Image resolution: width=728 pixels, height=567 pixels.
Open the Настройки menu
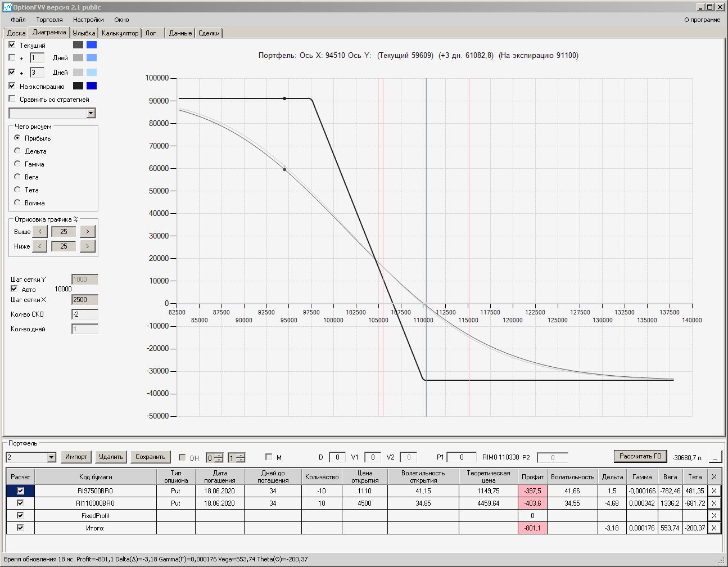point(88,20)
